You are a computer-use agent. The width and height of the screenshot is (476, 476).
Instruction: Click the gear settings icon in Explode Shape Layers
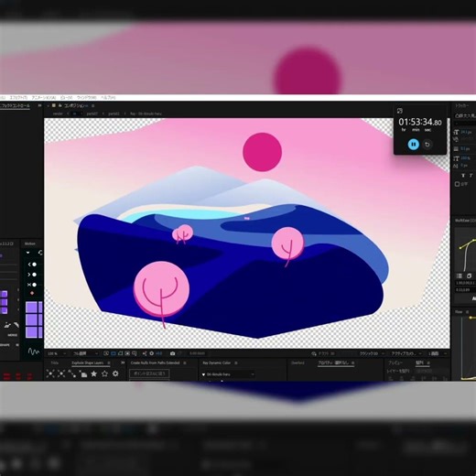point(115,373)
